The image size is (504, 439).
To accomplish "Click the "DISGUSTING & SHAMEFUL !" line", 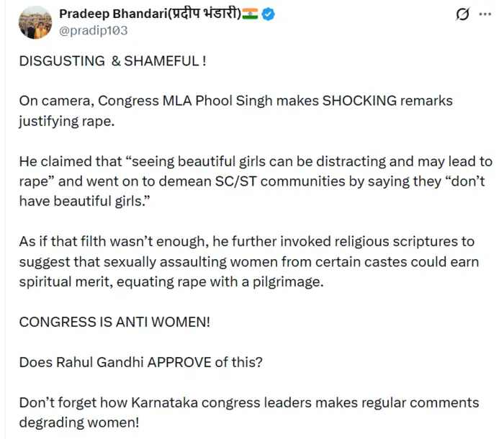I will 113,61.
